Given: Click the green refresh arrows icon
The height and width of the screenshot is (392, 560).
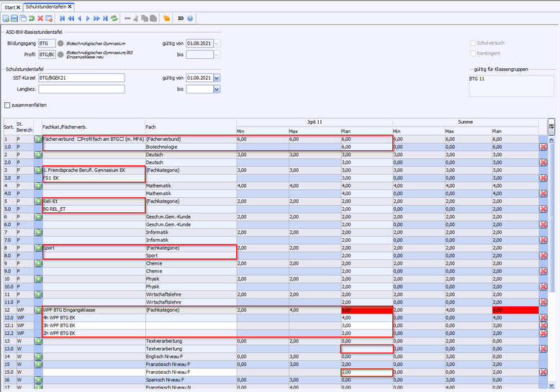Looking at the screenshot, I should [114, 18].
